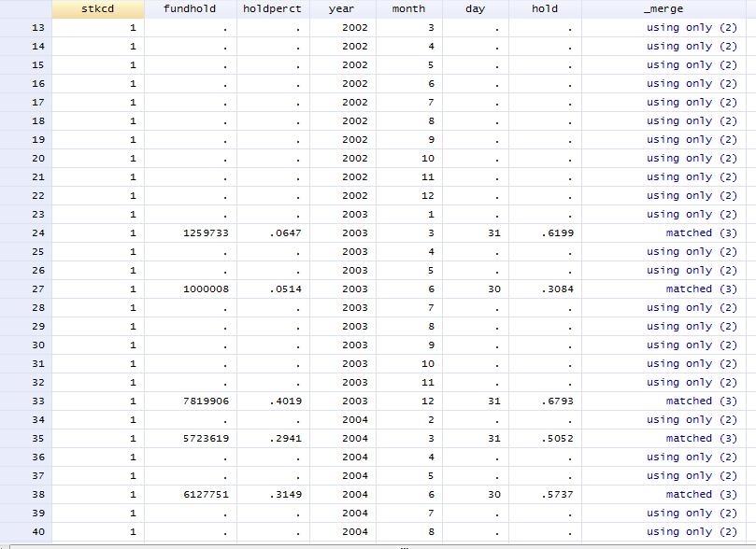Click month value 11 in row 32
756x549 pixels.
click(x=428, y=383)
